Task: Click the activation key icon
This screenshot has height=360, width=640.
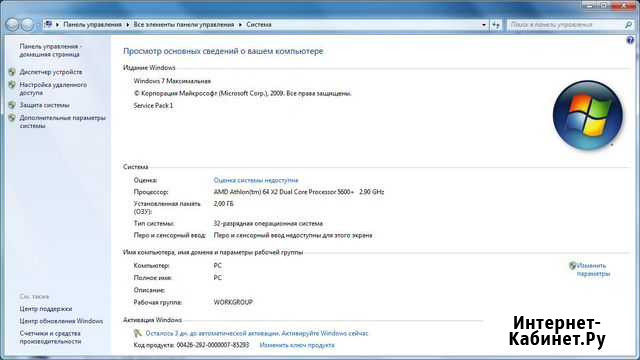Action: point(138,333)
